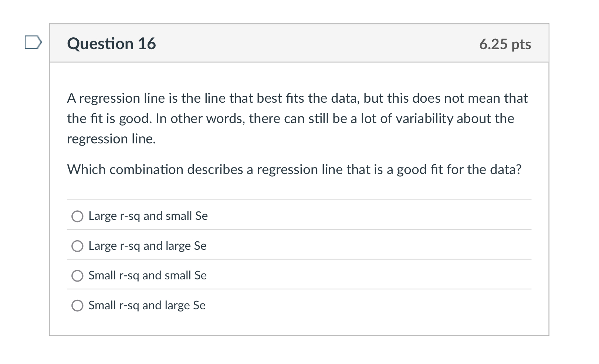Click the 'Small r-sq and small Se' answer text

[147, 275]
